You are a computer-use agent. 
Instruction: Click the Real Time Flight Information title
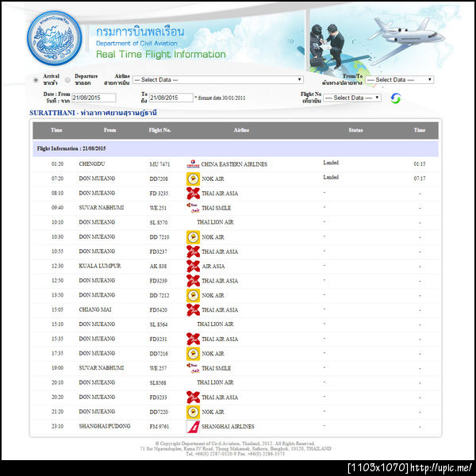pos(161,54)
